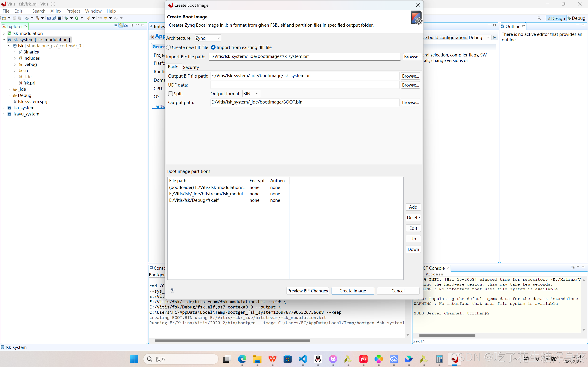
Task: Click the Output path text field
Action: pos(305,102)
